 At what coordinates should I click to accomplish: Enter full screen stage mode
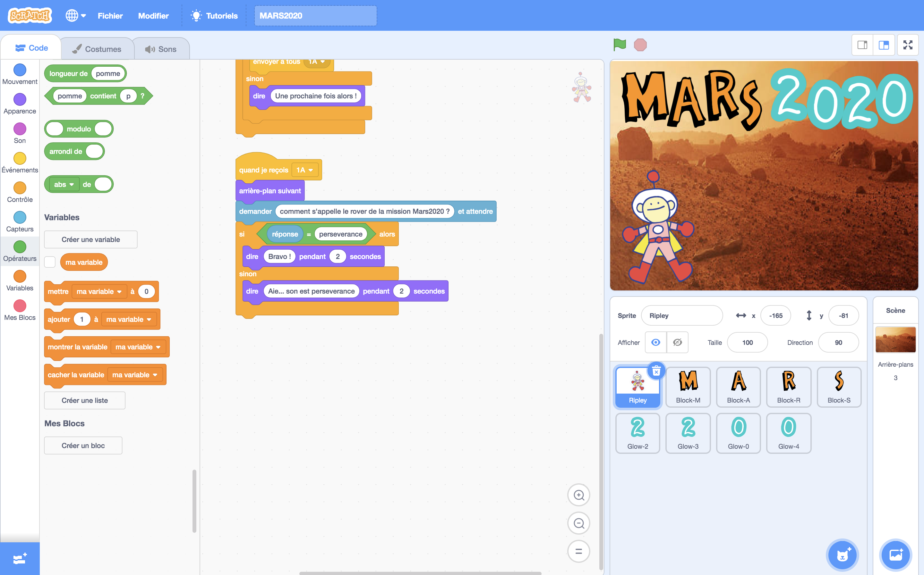[x=908, y=45]
